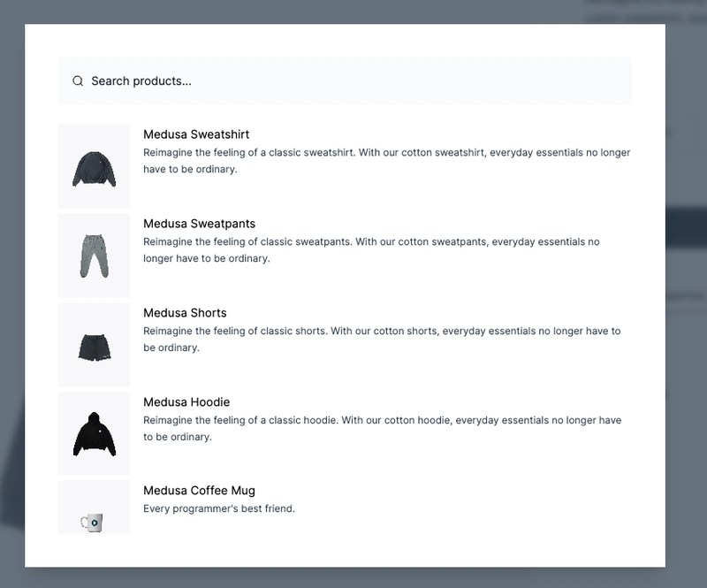Viewport: 707px width, 588px height.
Task: Open the Medusa Sweatshirt title link
Action: click(196, 134)
